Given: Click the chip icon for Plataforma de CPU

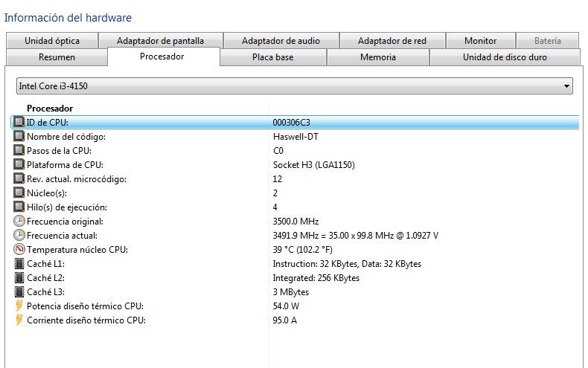Looking at the screenshot, I should [x=19, y=164].
